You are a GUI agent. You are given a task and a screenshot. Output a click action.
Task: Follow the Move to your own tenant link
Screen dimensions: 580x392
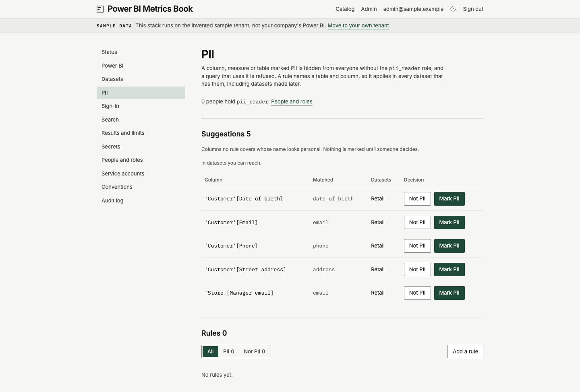pyautogui.click(x=358, y=25)
